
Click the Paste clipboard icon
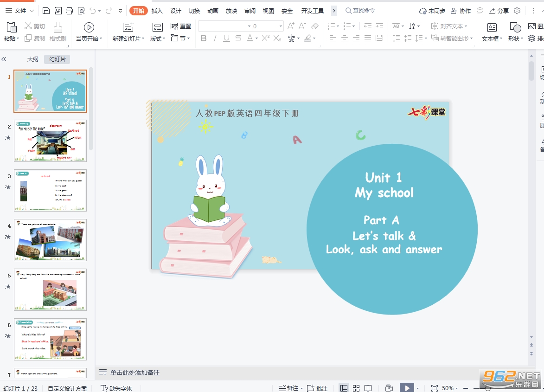[12, 27]
